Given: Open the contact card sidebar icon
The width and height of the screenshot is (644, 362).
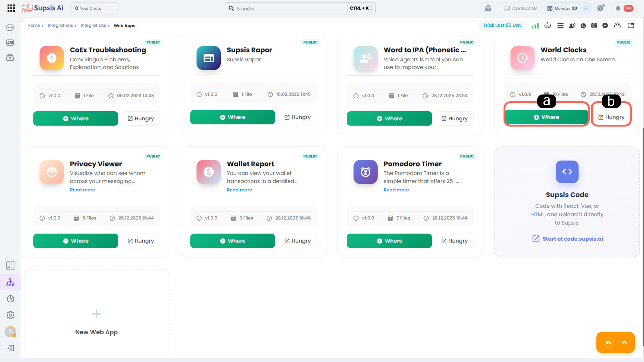Looking at the screenshot, I should 10,42.
